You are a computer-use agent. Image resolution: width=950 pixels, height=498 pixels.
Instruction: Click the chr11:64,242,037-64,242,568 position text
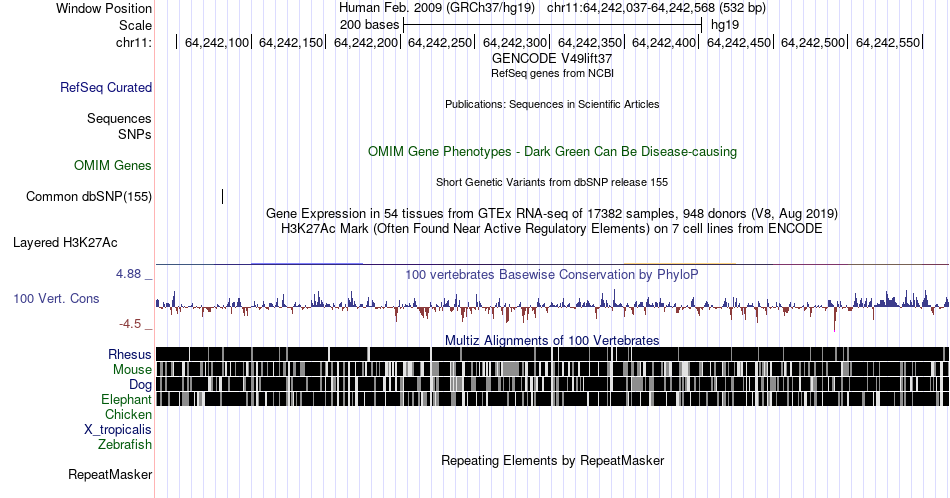tap(656, 8)
